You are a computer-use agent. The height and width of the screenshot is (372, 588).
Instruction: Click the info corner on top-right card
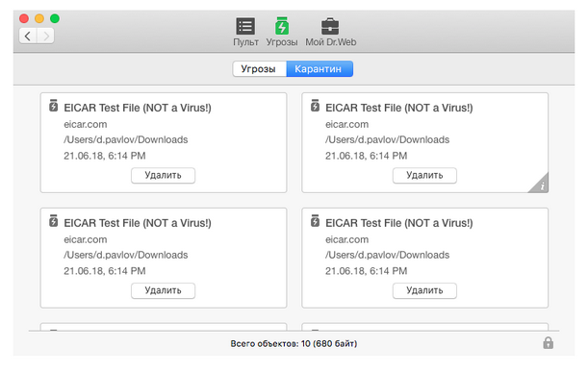[541, 185]
